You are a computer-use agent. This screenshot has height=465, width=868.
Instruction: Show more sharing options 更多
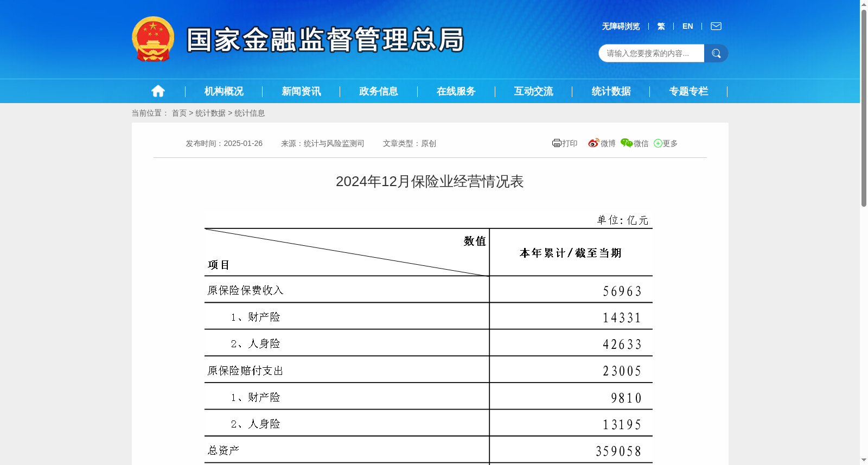click(666, 143)
